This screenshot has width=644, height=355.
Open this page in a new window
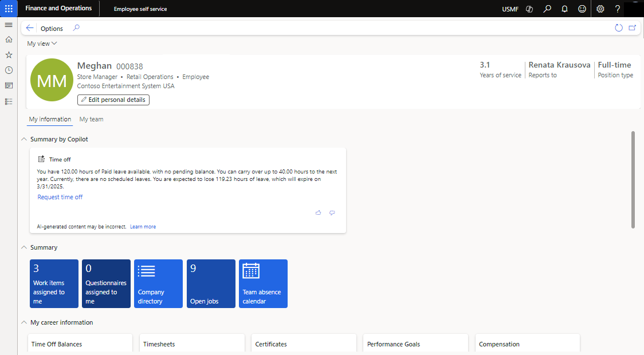tap(632, 27)
